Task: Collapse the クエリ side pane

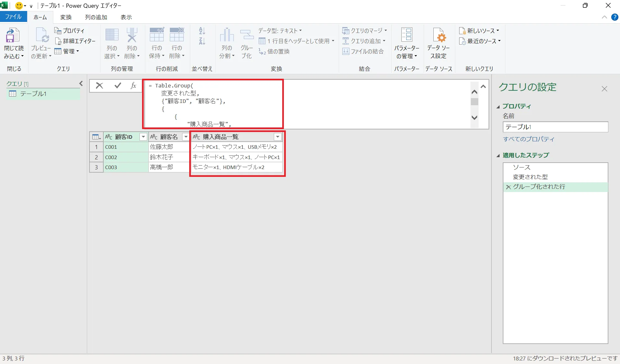Action: pos(81,83)
